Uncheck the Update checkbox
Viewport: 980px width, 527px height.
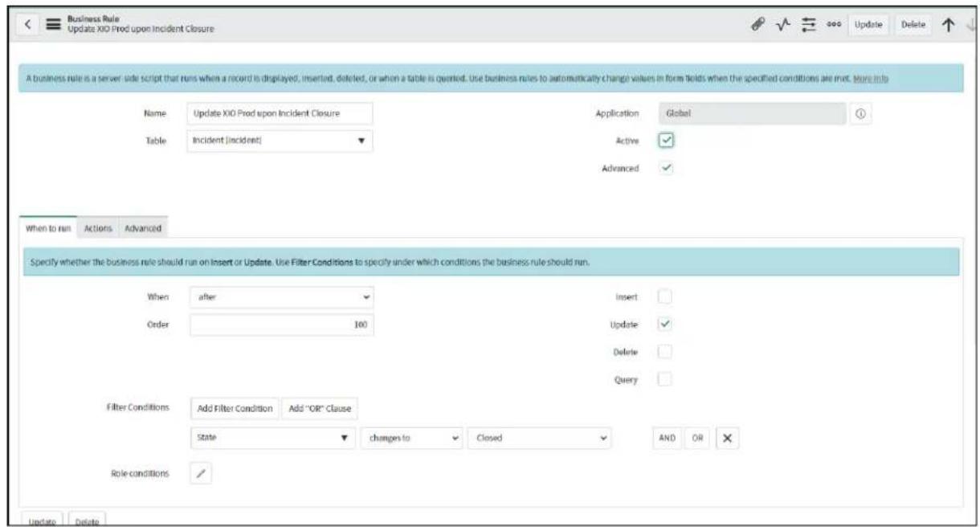665,325
